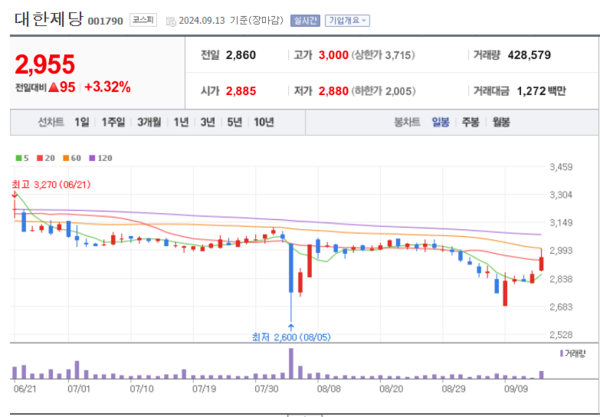Select the 10년 line chart tab
600x417 pixels.
(x=264, y=122)
